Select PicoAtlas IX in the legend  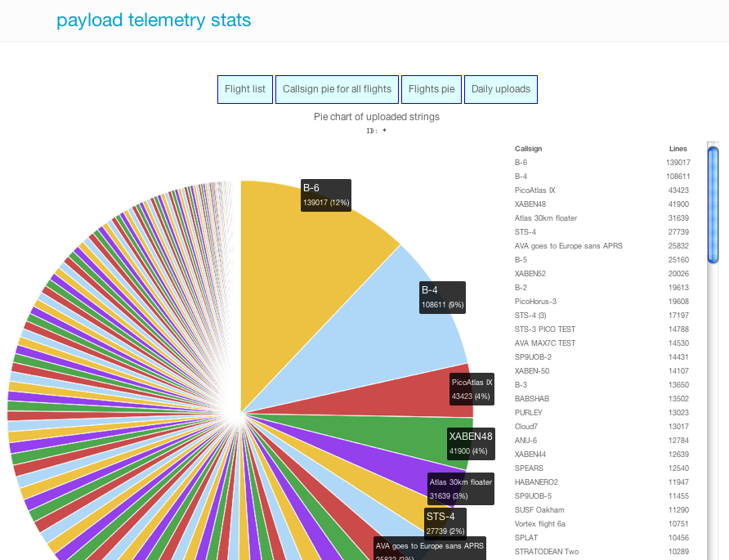coord(602,190)
